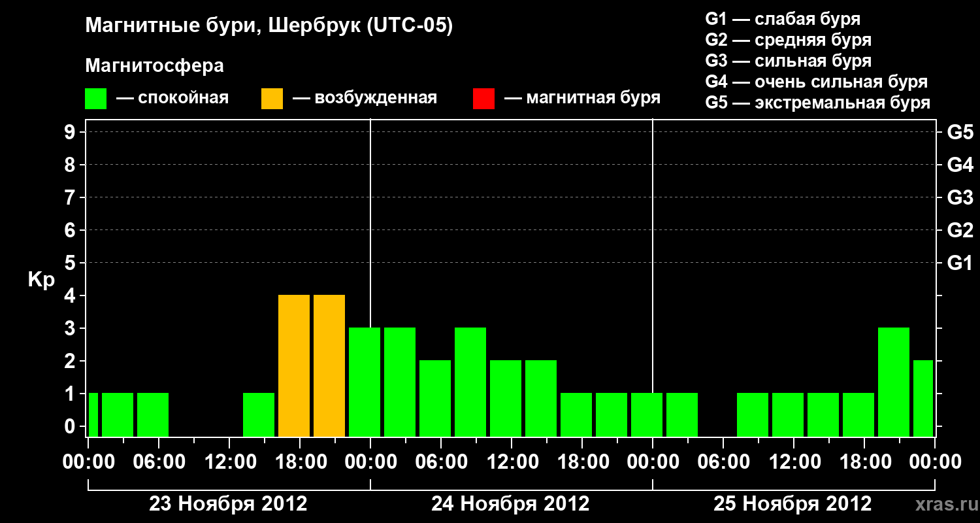Viewport: 980px width, 523px height.
Task: Click the 'G1 — слабая буря' legend line
Action: pyautogui.click(x=783, y=19)
